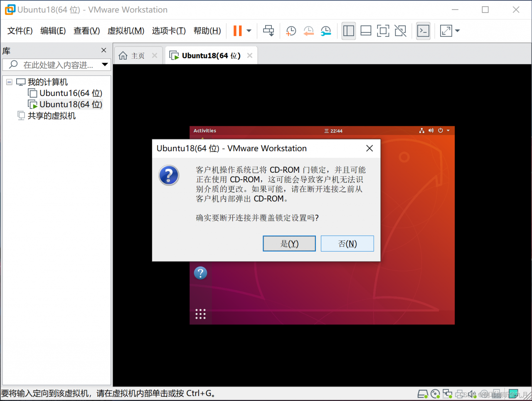Toggle the thumbnail bar view icon

pos(366,31)
